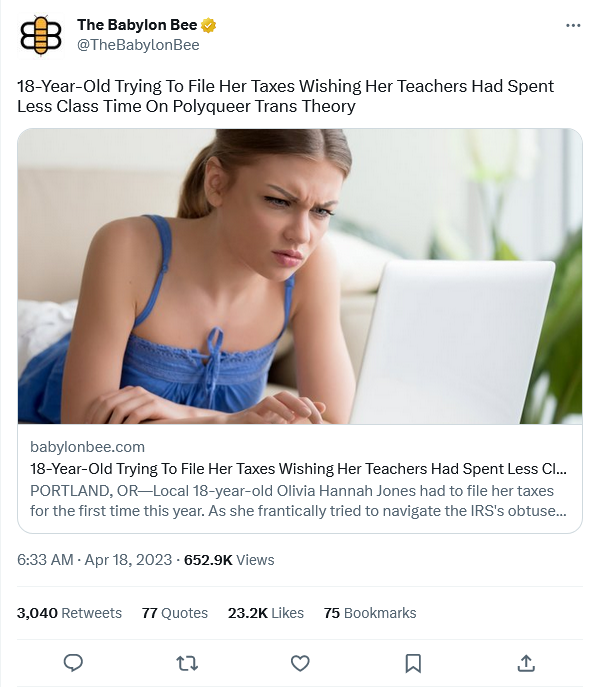Open The Babylon Bee display name
Viewport: 598px width, 687px height.
(137, 25)
